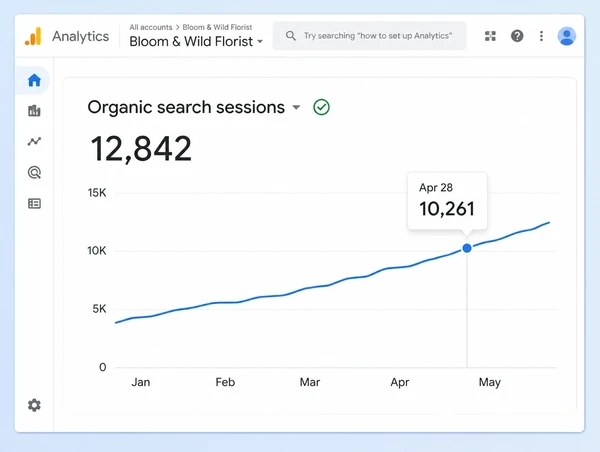Viewport: 600px width, 452px height.
Task: Click the Mar label on the x-axis
Action: (310, 382)
